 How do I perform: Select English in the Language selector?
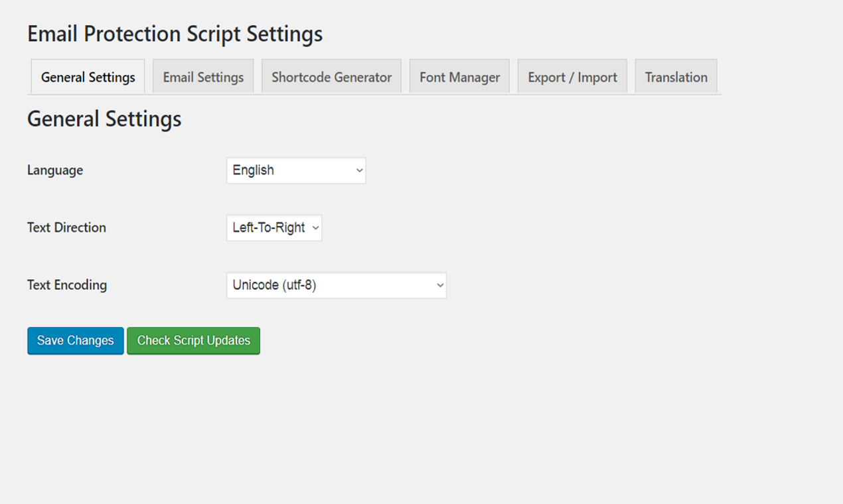tap(296, 170)
